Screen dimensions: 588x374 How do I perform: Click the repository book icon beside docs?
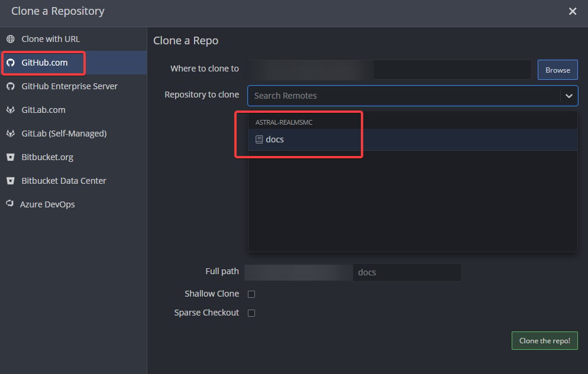pyautogui.click(x=259, y=139)
